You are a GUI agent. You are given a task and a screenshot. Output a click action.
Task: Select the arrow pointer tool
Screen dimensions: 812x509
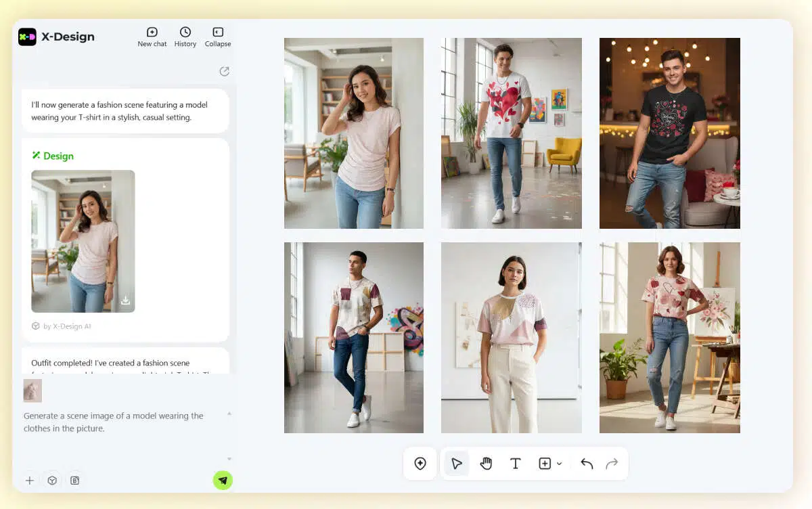click(x=457, y=464)
